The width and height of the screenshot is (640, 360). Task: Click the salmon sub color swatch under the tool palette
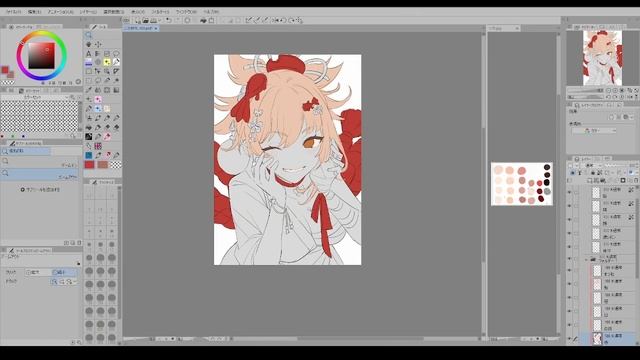tap(102, 164)
